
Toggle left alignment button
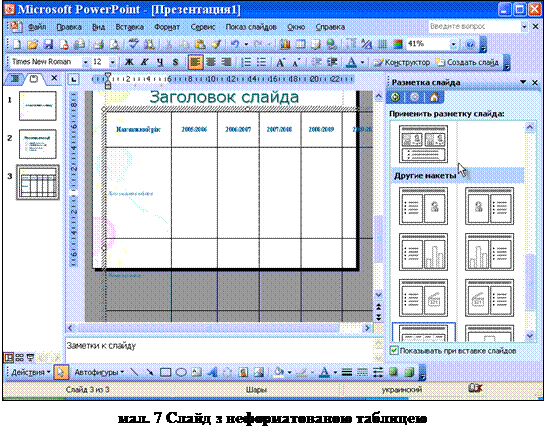pos(195,62)
